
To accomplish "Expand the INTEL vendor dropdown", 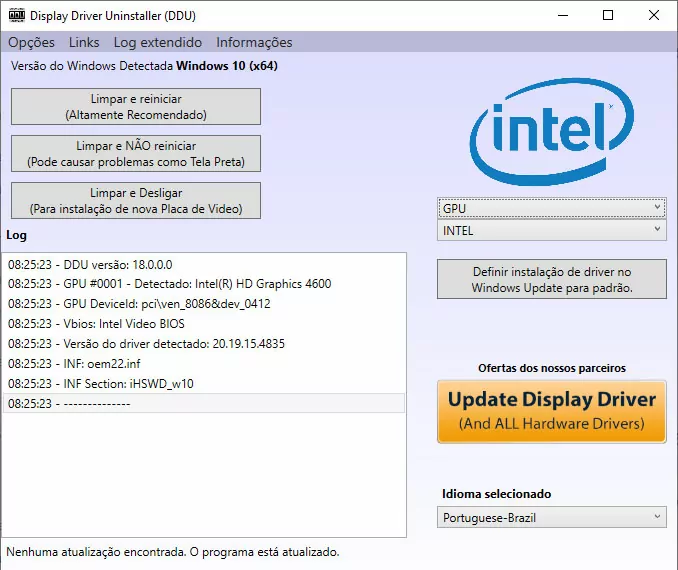I will [552, 231].
